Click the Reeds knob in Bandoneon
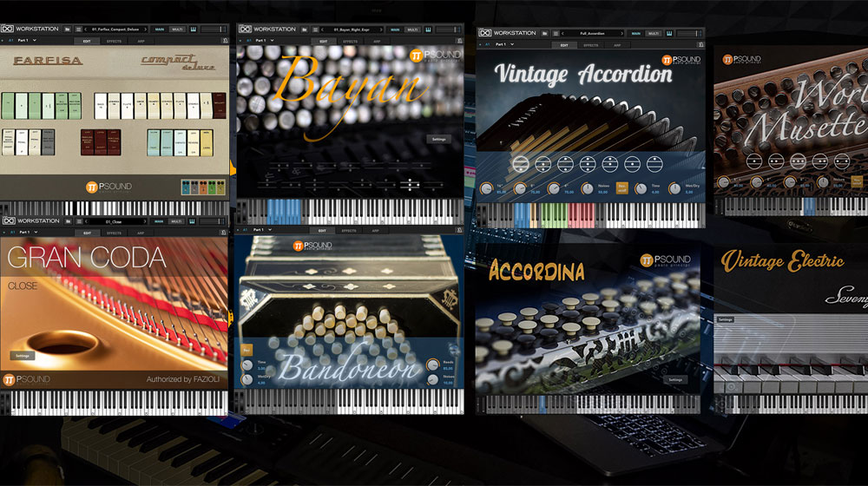The image size is (868, 486). [432, 364]
